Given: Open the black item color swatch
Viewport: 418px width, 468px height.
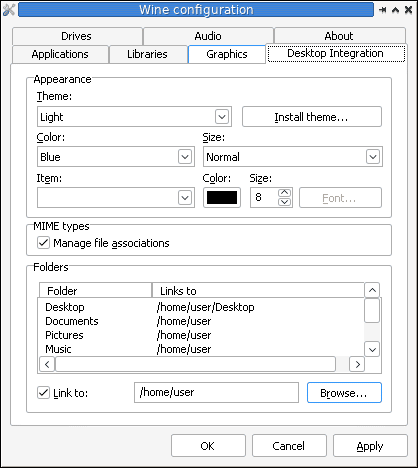Looking at the screenshot, I should click(222, 198).
